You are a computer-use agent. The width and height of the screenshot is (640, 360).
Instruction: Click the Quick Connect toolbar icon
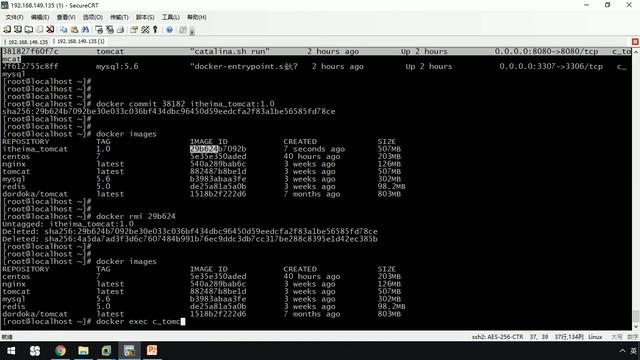(x=18, y=29)
